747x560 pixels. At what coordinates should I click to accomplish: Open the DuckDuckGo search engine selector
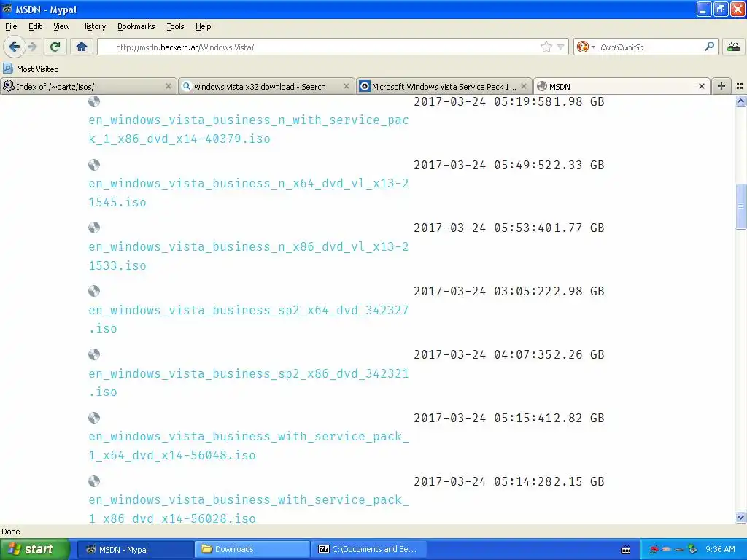[586, 47]
